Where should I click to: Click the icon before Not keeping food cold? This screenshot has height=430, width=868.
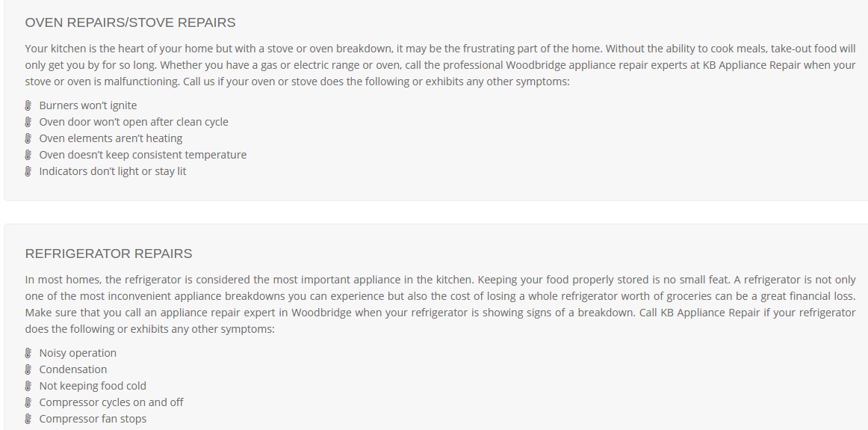pyautogui.click(x=28, y=386)
